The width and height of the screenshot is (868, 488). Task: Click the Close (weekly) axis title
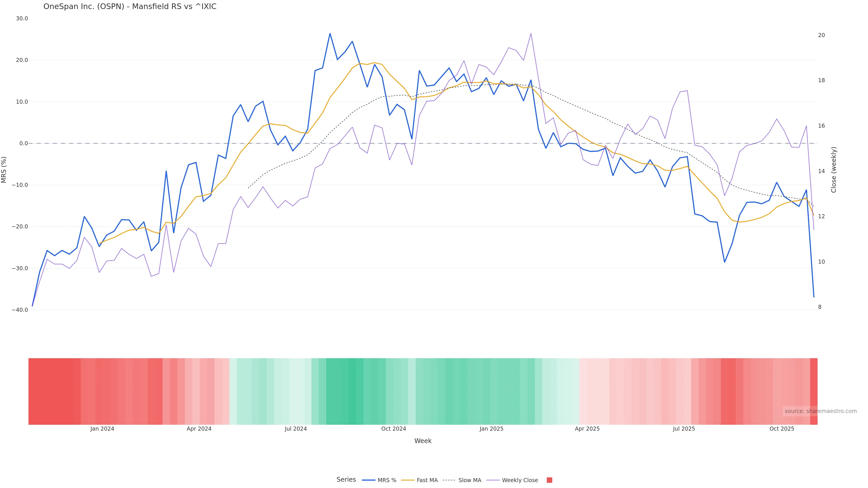click(834, 169)
